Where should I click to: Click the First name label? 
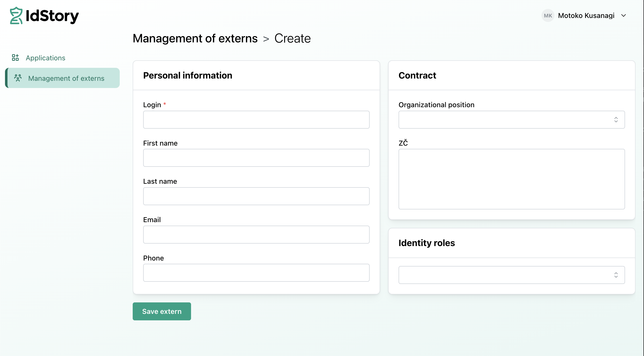160,143
